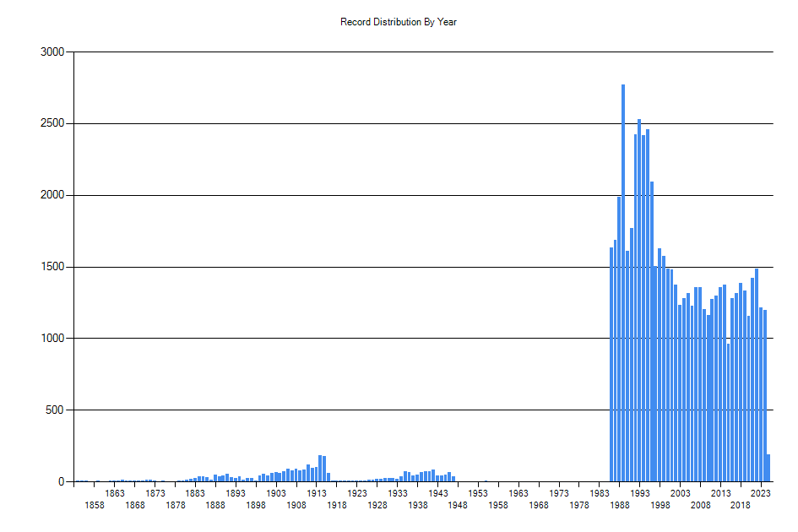This screenshot has width=798, height=532.
Task: Click the x-axis label 1953
Action: [478, 493]
